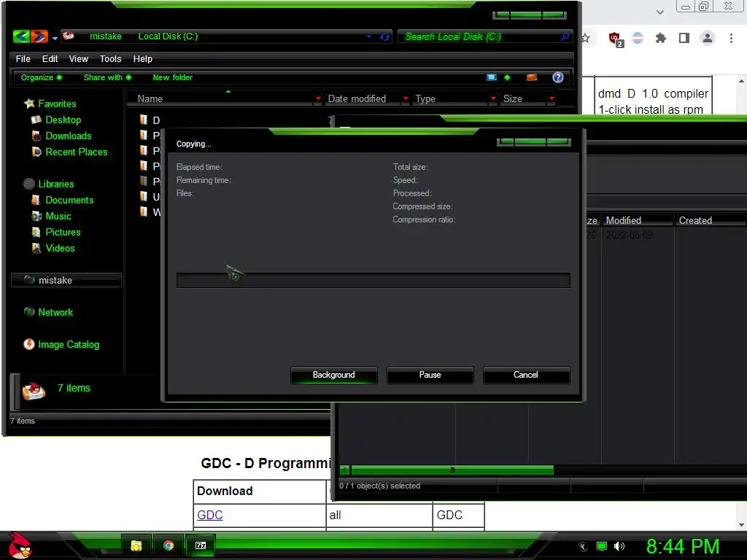The height and width of the screenshot is (560, 747).
Task: Select 'mistake' computer node in navigation pane
Action: [66, 280]
